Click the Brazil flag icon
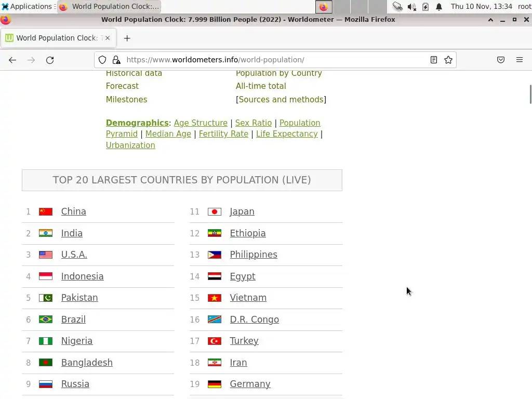The width and height of the screenshot is (532, 399). point(46,320)
